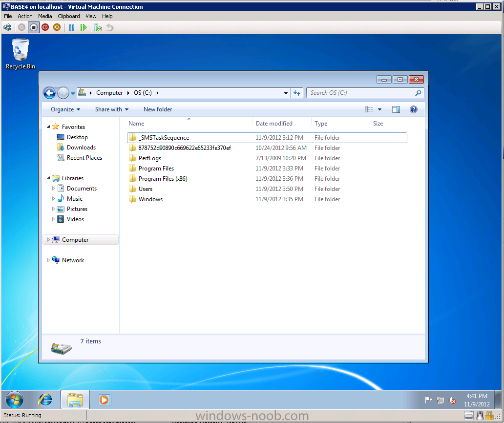Select the Videos library

coord(75,219)
